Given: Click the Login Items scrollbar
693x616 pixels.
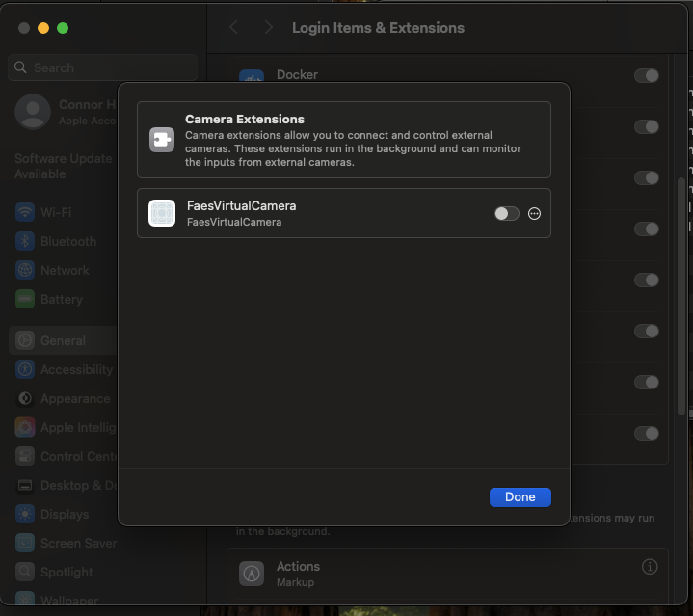Looking at the screenshot, I should click(x=681, y=296).
